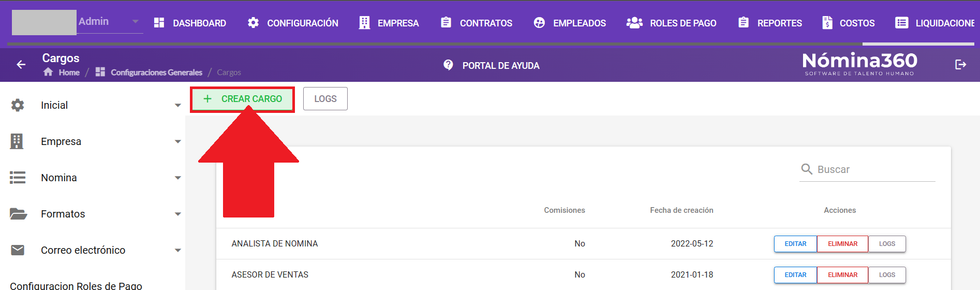This screenshot has height=290, width=980.
Task: Open the CONFIGURACIÓN menu
Action: pyautogui.click(x=293, y=23)
